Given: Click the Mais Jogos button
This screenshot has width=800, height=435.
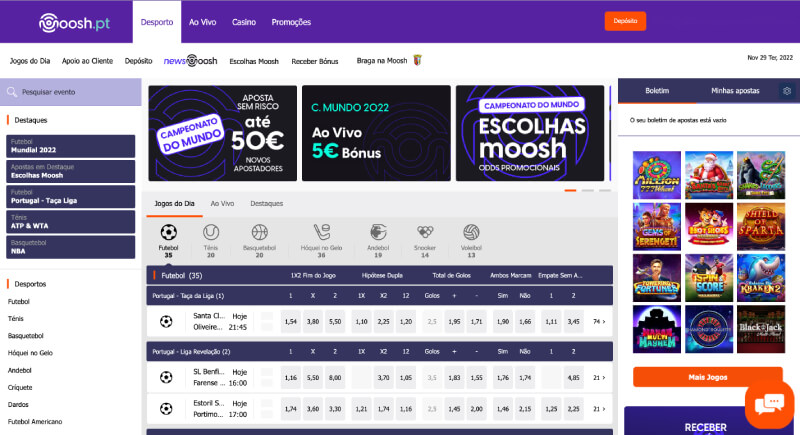Looking at the screenshot, I should coord(708,377).
